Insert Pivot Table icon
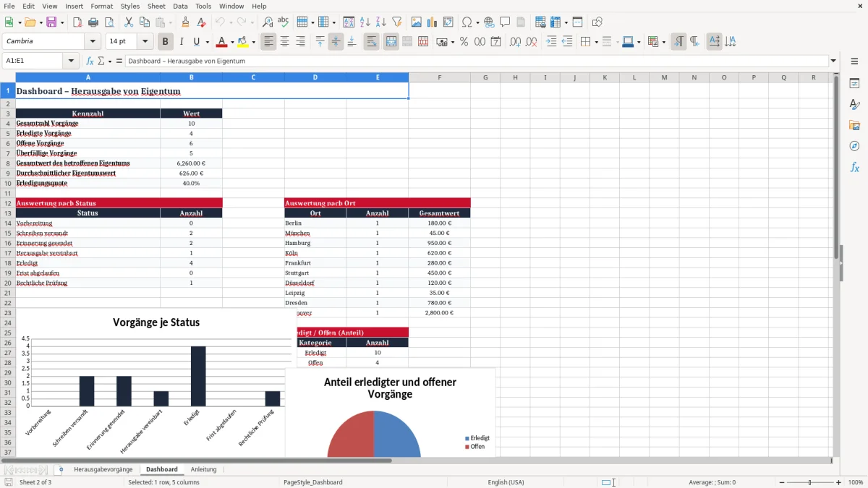The width and height of the screenshot is (868, 488). click(448, 22)
